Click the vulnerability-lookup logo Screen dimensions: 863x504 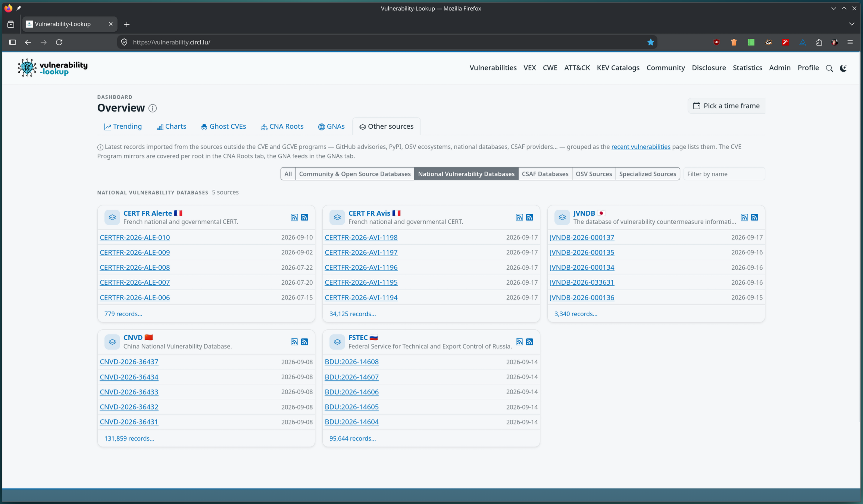pyautogui.click(x=53, y=68)
